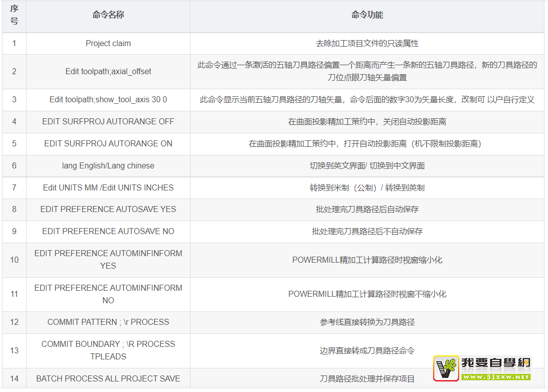
Task: Click the 去除加工项目文件的只读属性 description cell
Action: 367,44
